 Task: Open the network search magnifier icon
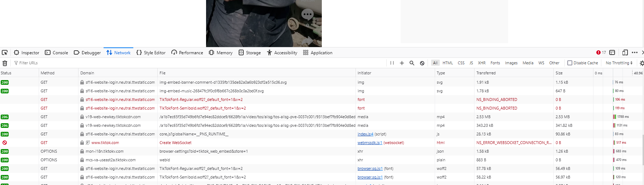click(x=412, y=63)
